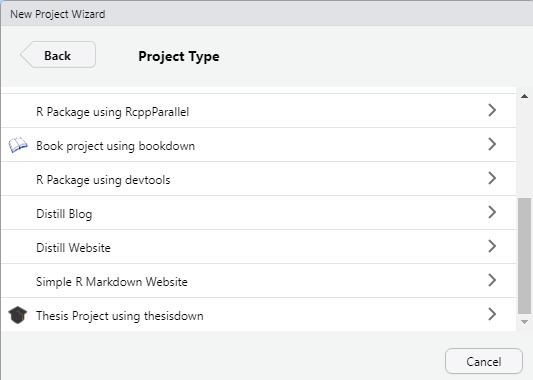Select R Package using RcppParallel
The image size is (533, 380).
258,111
